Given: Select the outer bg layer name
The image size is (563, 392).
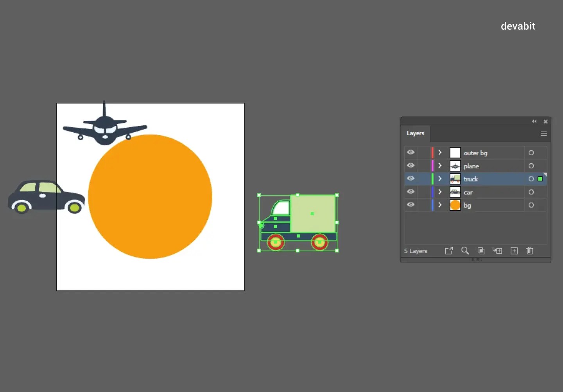Looking at the screenshot, I should click(475, 153).
